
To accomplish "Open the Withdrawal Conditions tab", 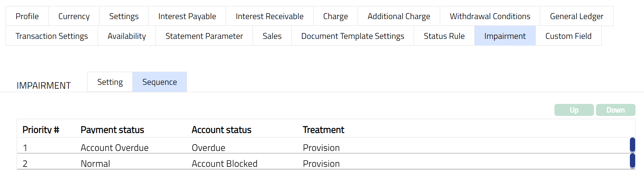I will 490,16.
